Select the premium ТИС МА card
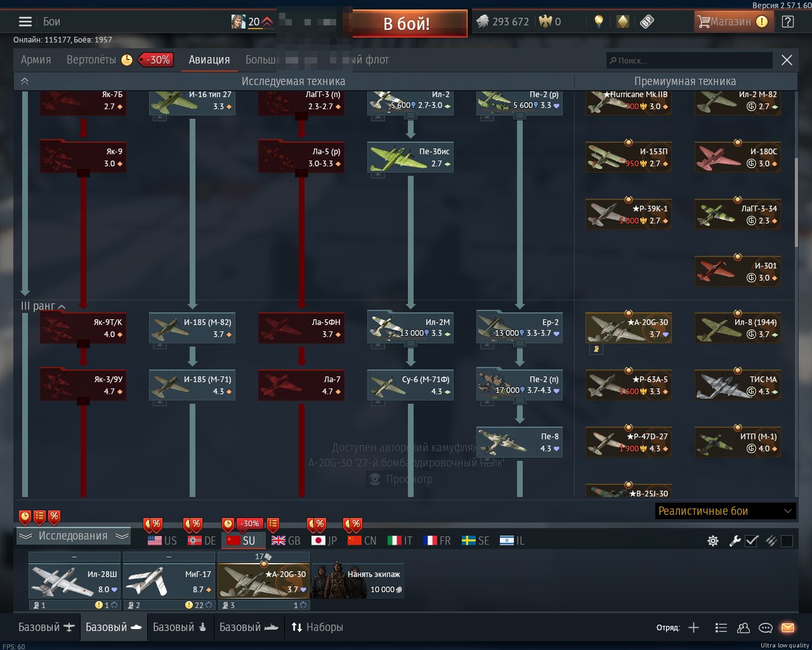This screenshot has height=650, width=812. coord(738,385)
